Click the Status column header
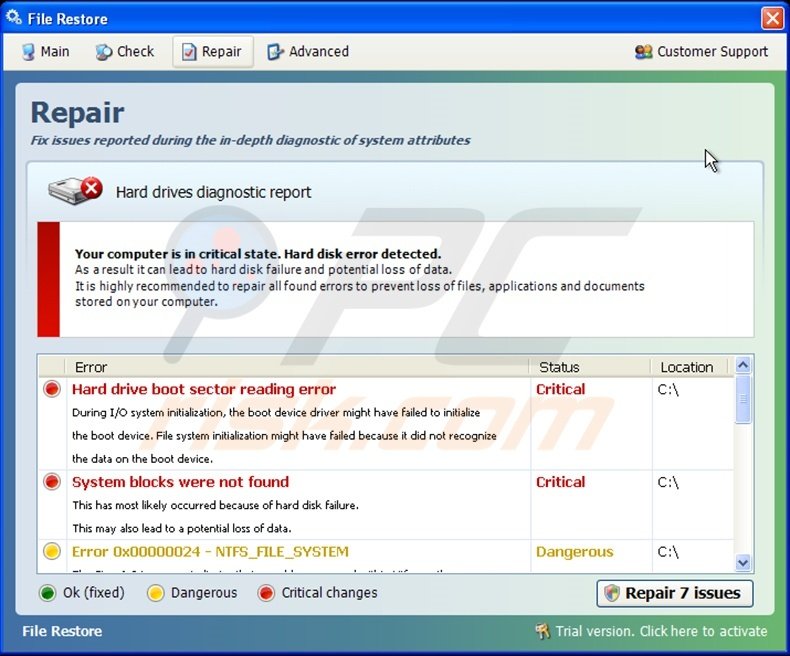790x656 pixels. 590,367
